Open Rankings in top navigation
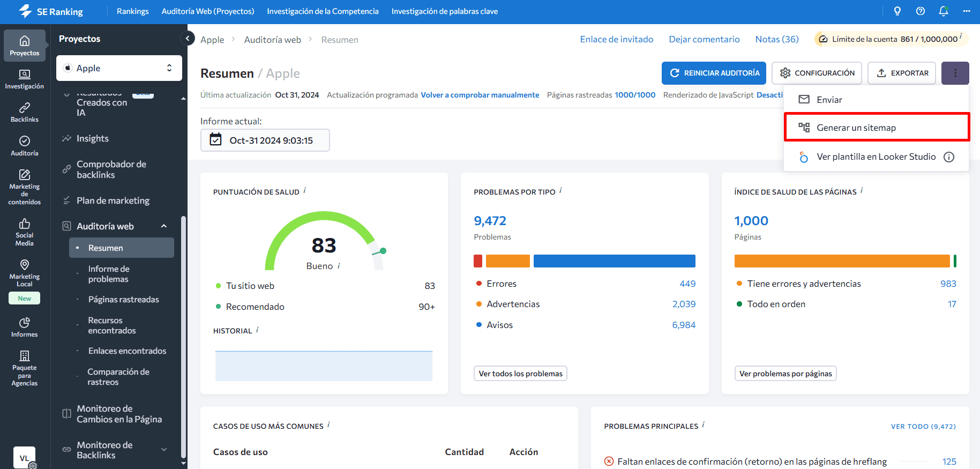 tap(133, 11)
